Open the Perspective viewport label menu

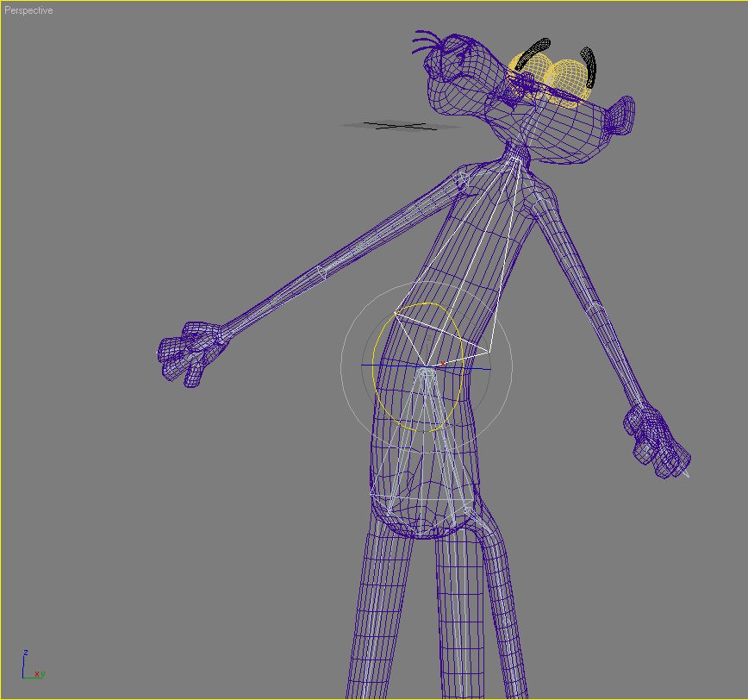point(28,10)
